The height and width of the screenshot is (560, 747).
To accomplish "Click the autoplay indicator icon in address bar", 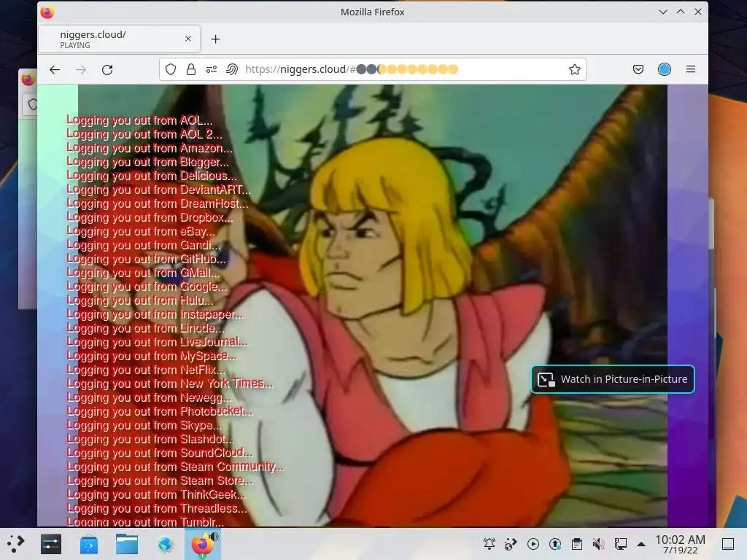I will pos(232,69).
